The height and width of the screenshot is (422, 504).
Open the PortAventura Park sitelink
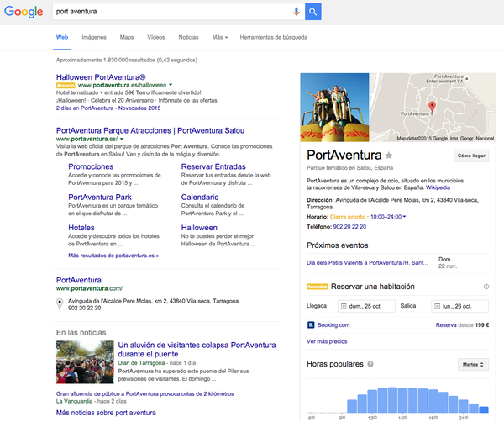tap(100, 198)
